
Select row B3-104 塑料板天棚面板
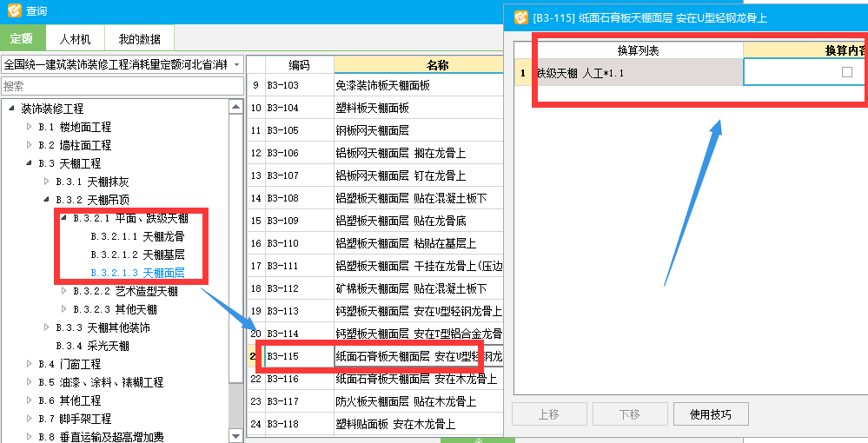click(x=375, y=108)
